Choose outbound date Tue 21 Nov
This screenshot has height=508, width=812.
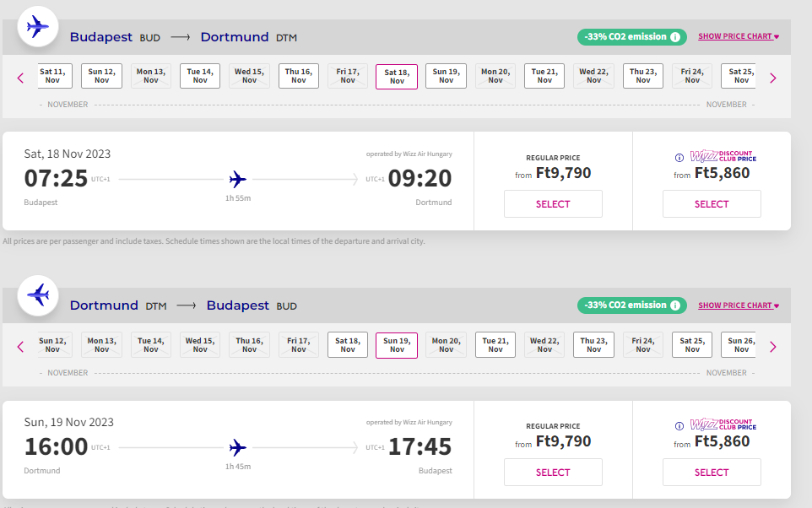(x=544, y=76)
